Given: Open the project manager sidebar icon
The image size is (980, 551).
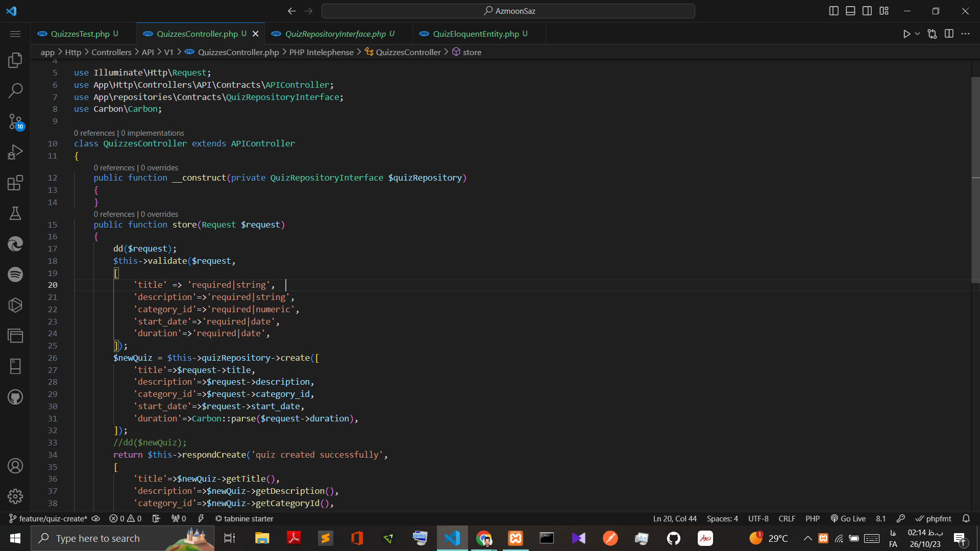Looking at the screenshot, I should pos(15,336).
